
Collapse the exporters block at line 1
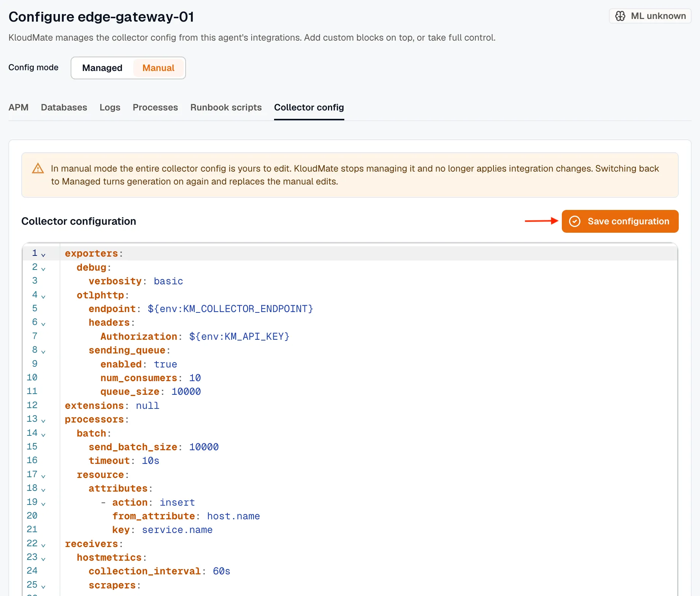(x=43, y=255)
